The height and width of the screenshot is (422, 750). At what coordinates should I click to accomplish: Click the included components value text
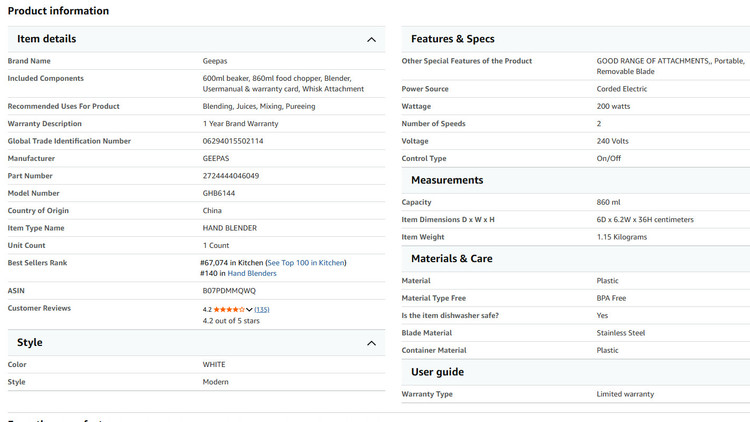(283, 84)
